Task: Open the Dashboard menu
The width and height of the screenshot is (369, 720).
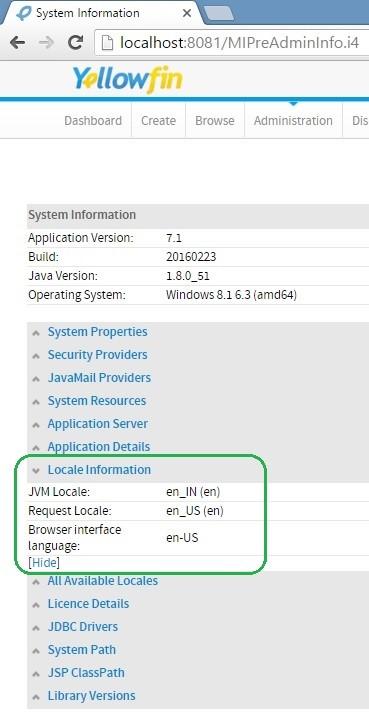Action: pos(93,120)
